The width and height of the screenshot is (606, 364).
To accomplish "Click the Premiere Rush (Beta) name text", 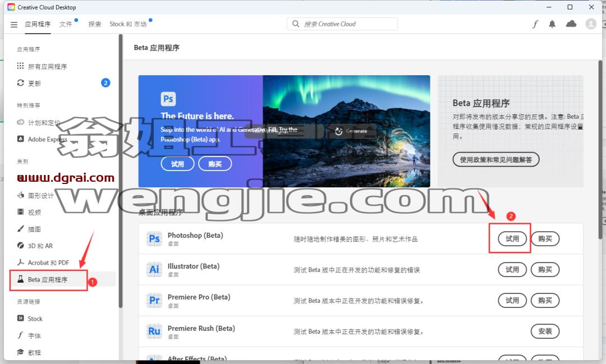I will [201, 329].
